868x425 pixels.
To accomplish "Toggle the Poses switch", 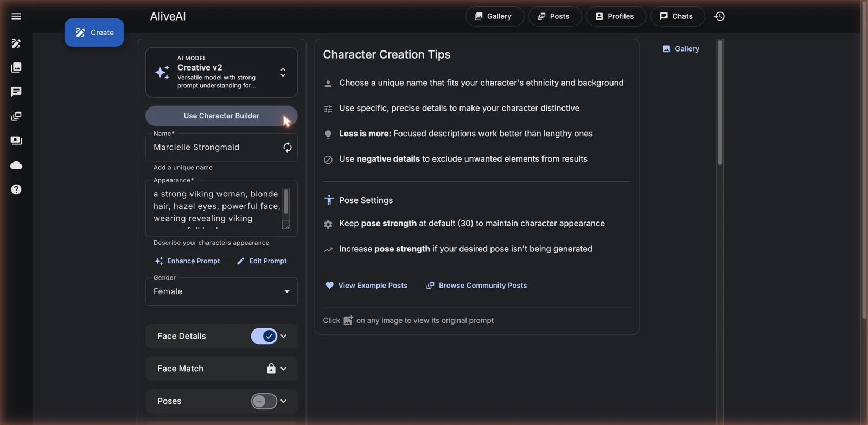I will point(264,401).
